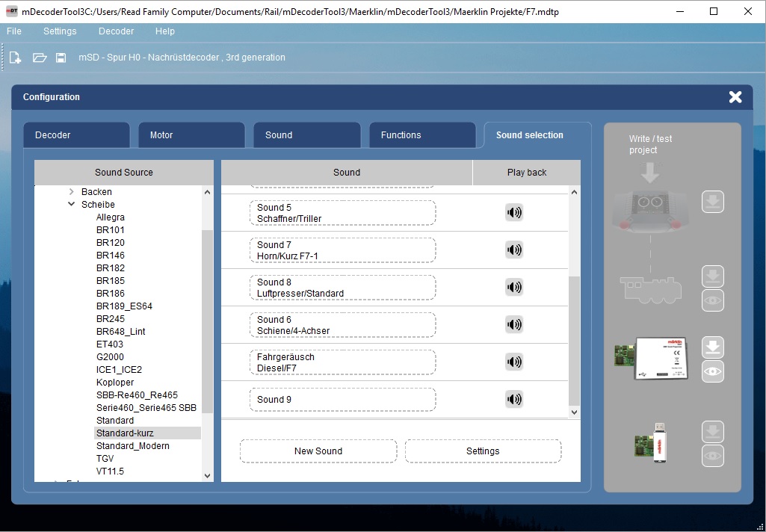Screen dimensions: 766x532
Task: Save project using floppy disk icon
Action: pos(61,58)
